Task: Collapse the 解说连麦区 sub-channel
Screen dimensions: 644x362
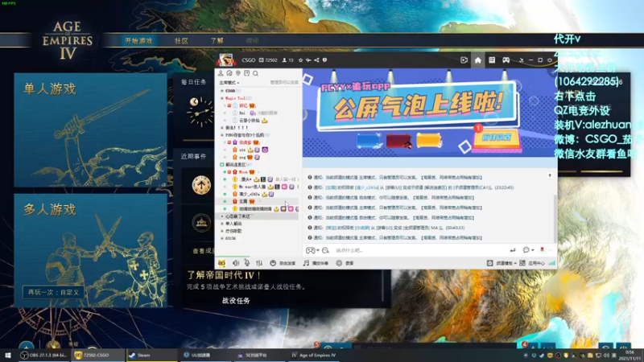Action: coord(222,165)
